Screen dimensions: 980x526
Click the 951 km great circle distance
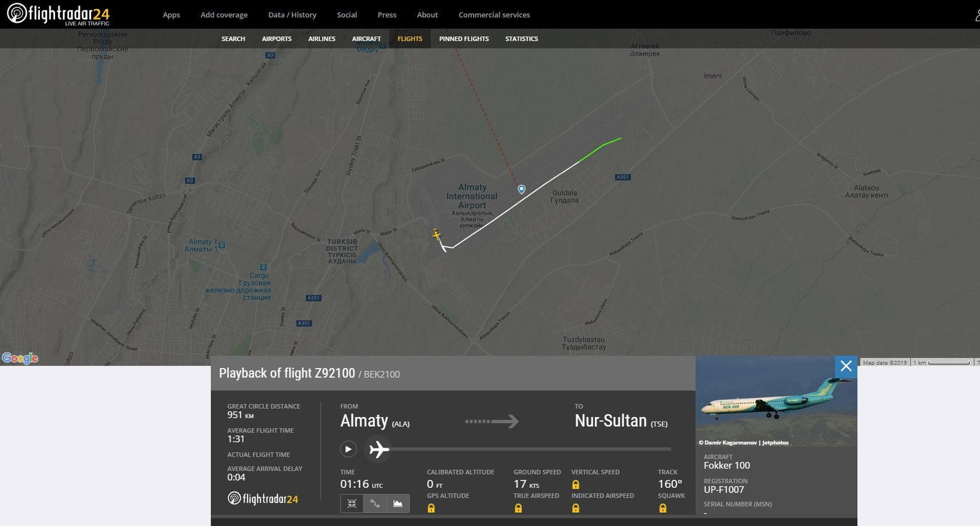[240, 415]
